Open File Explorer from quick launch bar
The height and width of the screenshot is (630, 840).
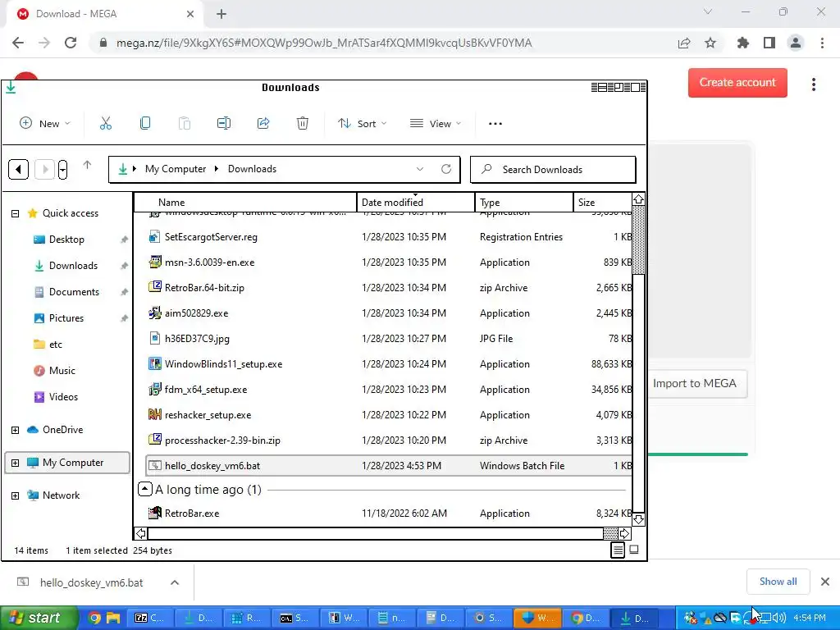pos(113,618)
